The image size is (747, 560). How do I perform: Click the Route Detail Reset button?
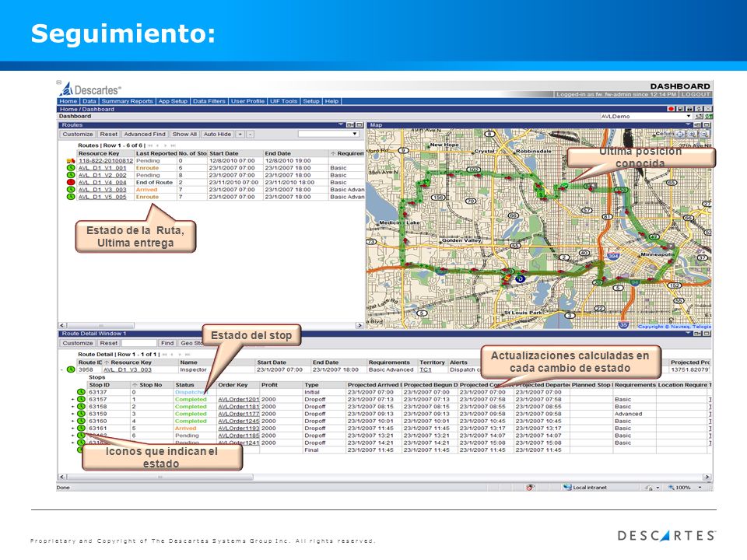(109, 343)
